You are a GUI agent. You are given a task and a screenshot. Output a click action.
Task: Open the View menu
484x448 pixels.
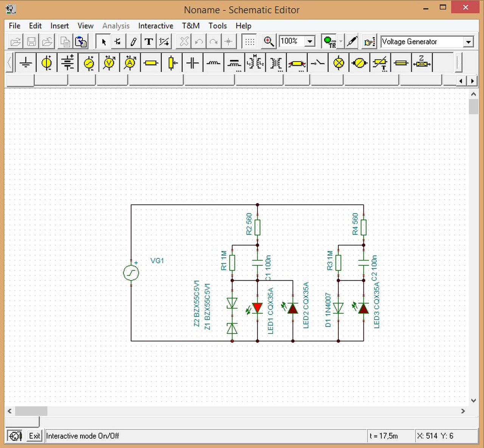coord(85,26)
